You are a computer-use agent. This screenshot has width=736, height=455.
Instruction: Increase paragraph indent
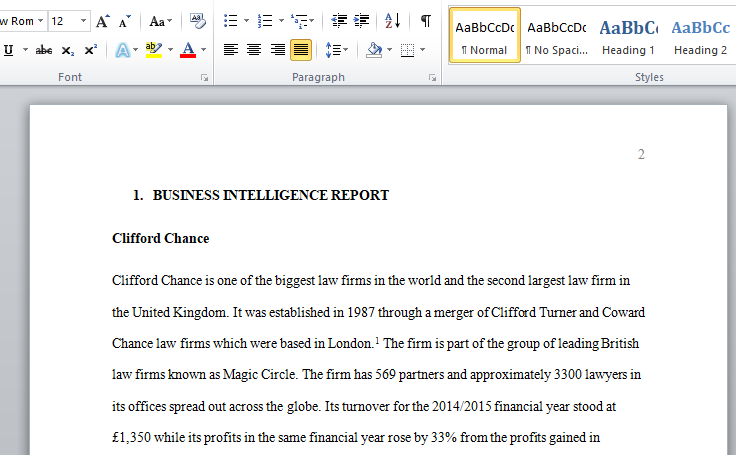click(361, 21)
